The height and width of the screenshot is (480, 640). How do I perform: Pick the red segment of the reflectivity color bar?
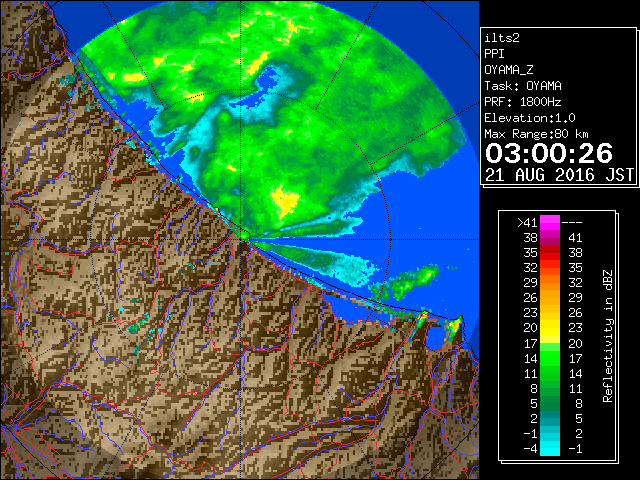click(x=549, y=253)
